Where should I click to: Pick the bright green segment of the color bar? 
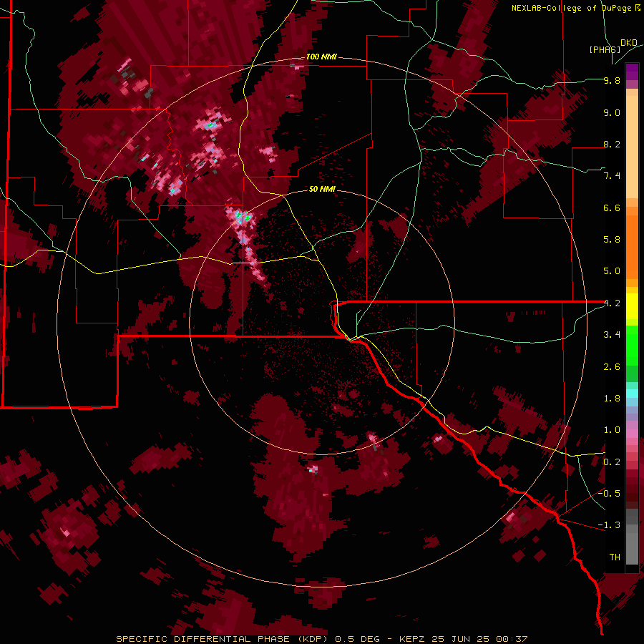[x=632, y=345]
